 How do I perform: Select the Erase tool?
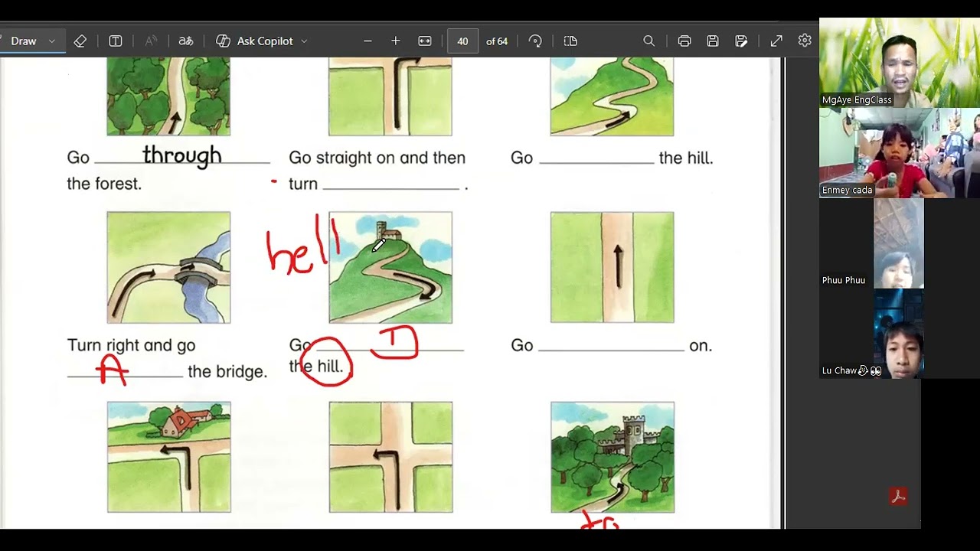coord(80,41)
